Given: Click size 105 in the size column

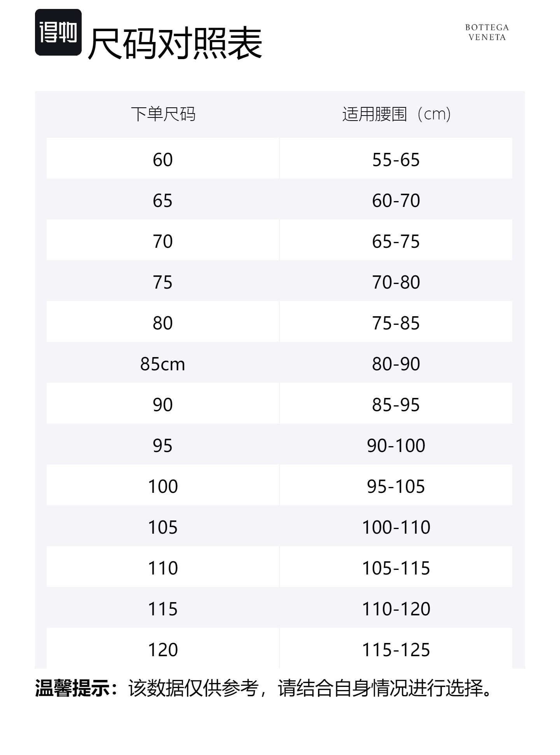Looking at the screenshot, I should [163, 527].
